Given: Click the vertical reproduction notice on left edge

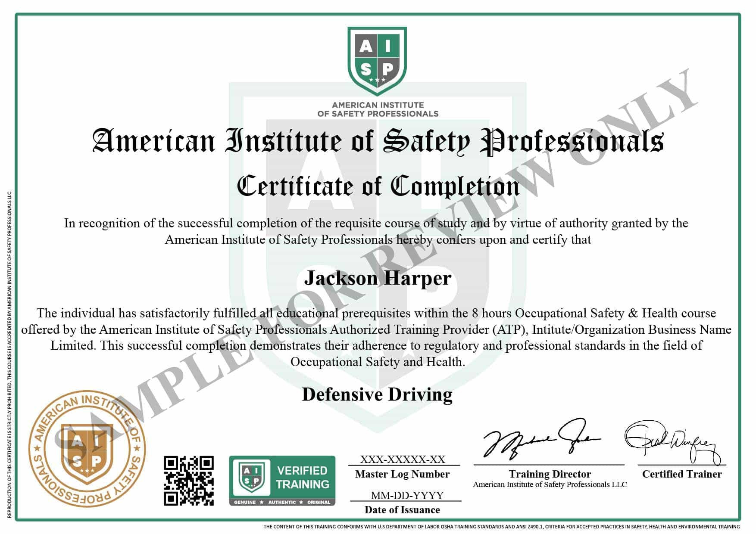Looking at the screenshot, I should [9, 353].
